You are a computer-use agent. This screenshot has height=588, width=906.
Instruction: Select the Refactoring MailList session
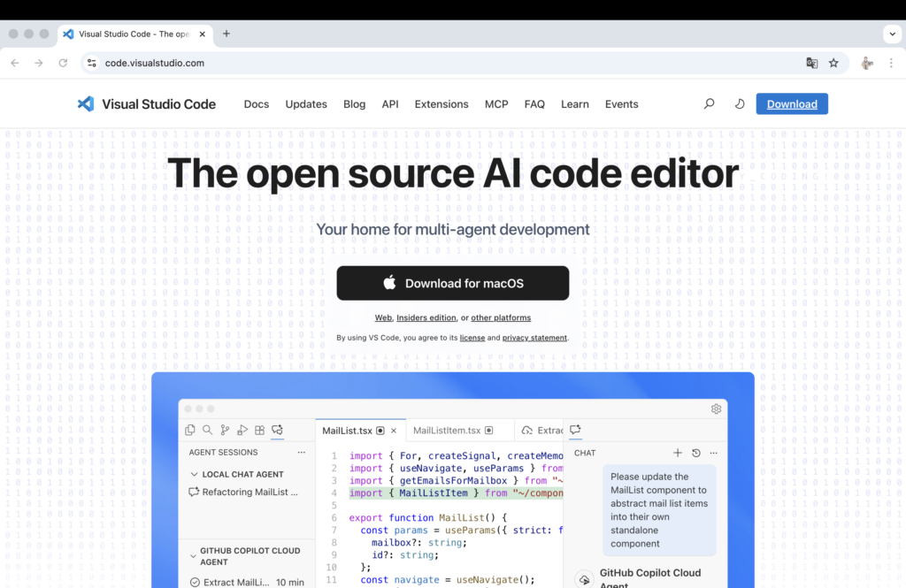click(243, 493)
